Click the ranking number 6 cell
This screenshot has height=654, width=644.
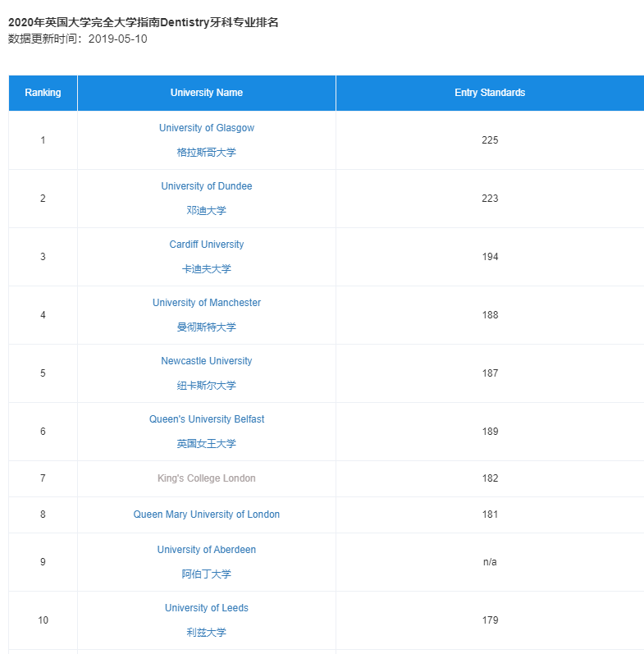click(43, 432)
